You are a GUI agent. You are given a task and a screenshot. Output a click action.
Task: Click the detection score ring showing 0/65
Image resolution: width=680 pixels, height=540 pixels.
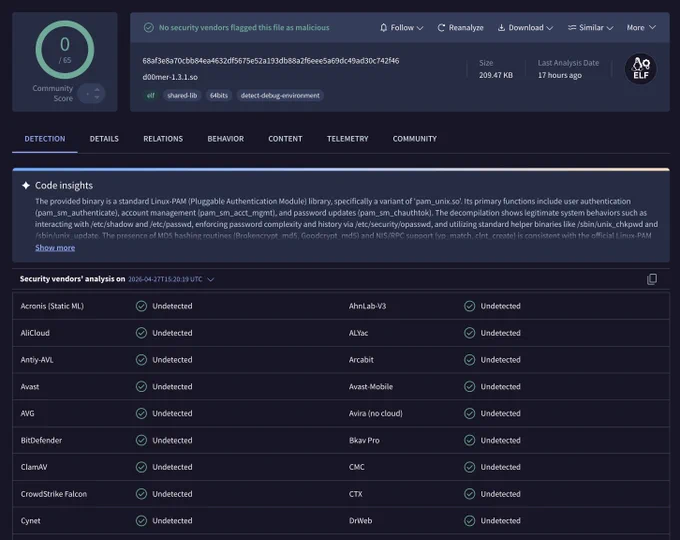(x=65, y=50)
